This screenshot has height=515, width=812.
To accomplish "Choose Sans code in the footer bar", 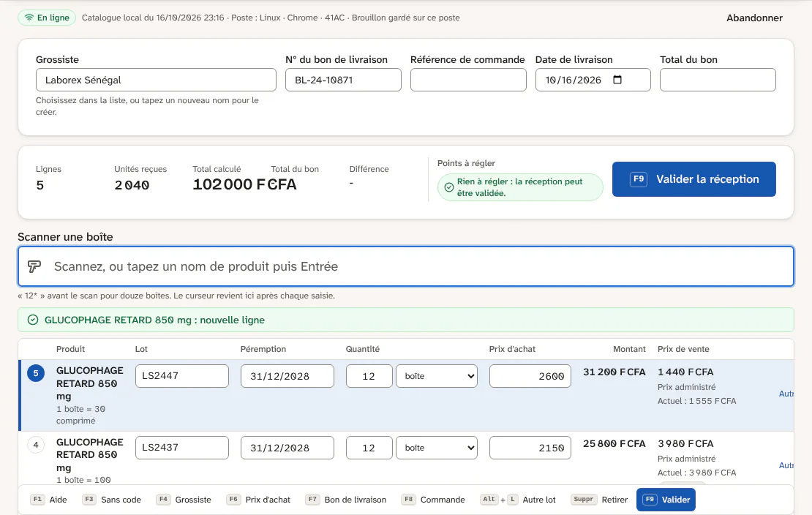I will tap(111, 500).
